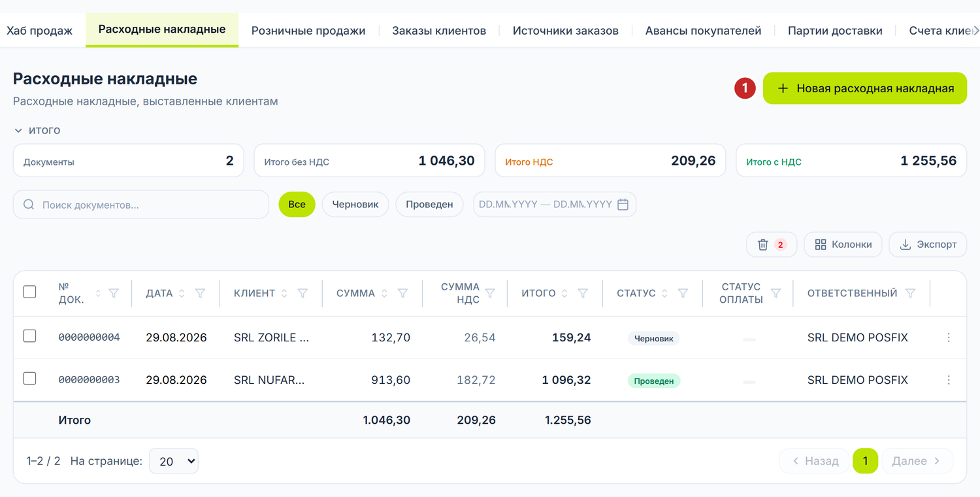Open the Розничные продажи tab

point(308,31)
